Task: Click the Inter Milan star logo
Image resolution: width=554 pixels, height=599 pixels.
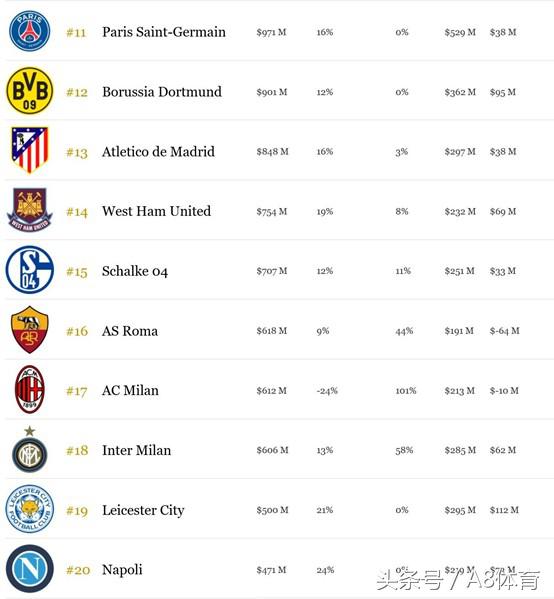Action: point(29,449)
